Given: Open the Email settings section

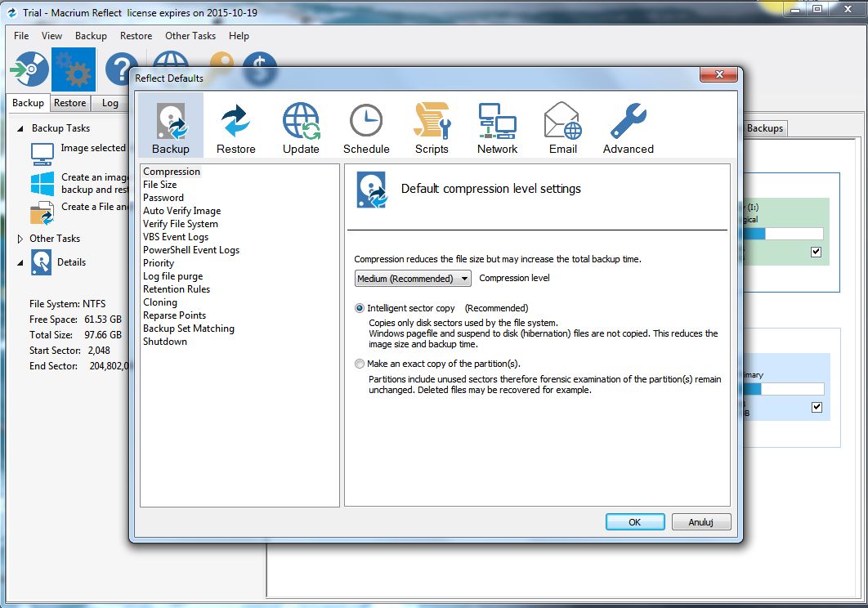Looking at the screenshot, I should click(562, 127).
